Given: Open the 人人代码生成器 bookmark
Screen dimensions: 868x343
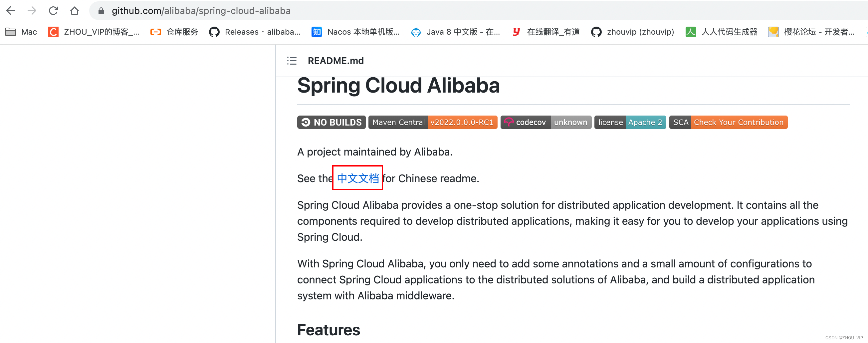Looking at the screenshot, I should (x=722, y=32).
